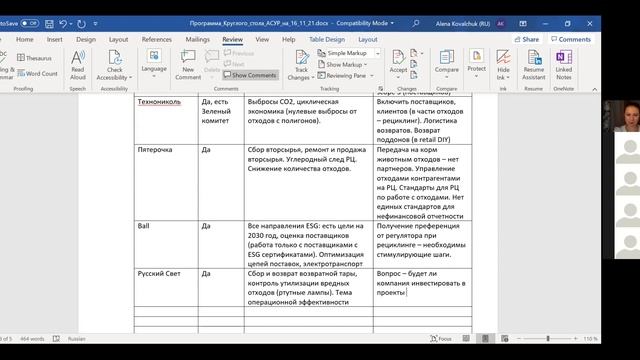Click the account avatar AK
640x360 pixels.
(500, 23)
